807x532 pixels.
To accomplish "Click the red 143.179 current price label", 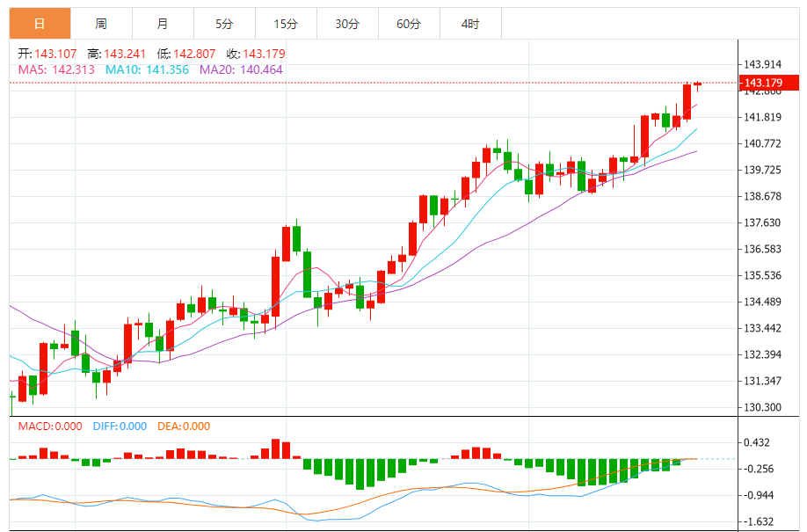I will pyautogui.click(x=769, y=83).
